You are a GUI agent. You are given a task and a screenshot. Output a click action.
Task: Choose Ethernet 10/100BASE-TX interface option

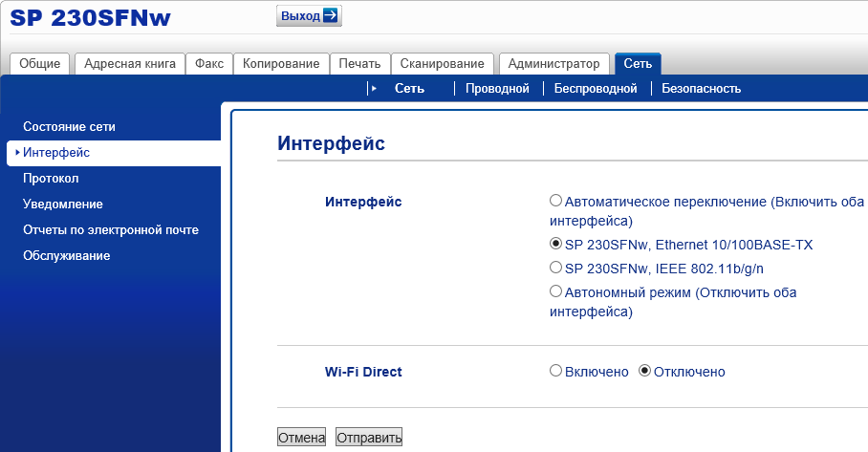coord(555,244)
